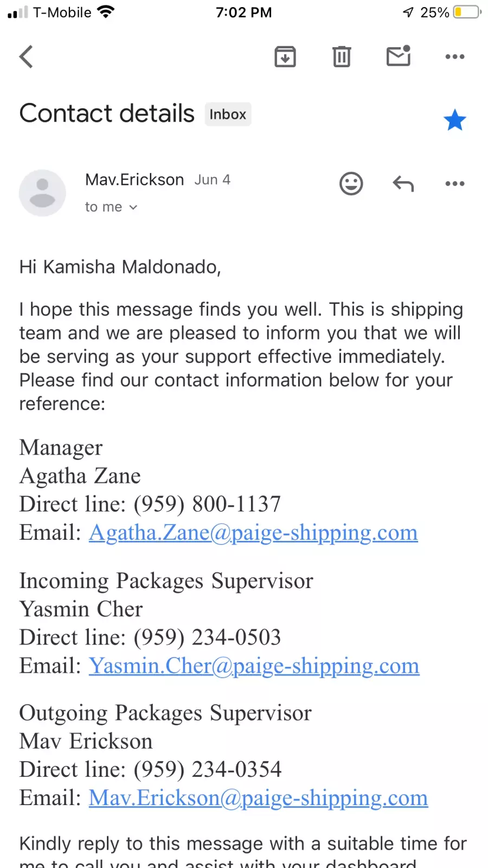The height and width of the screenshot is (868, 488).
Task: Tap Agatha Zane's direct line number
Action: click(207, 504)
